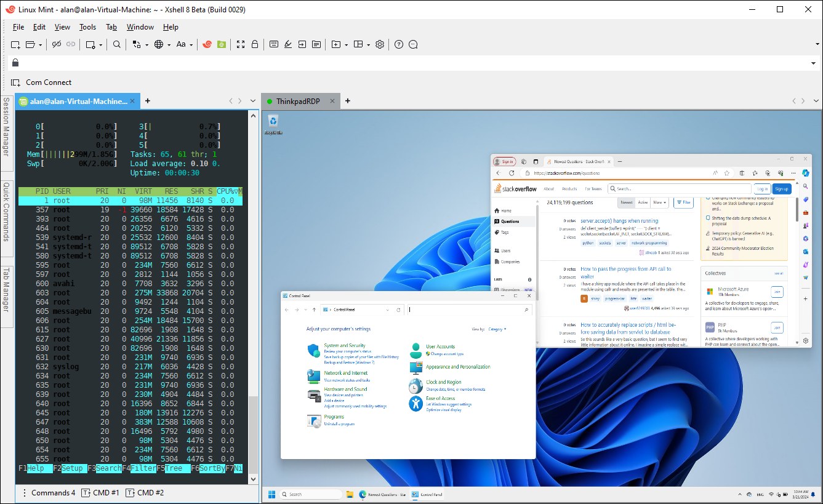This screenshot has width=823, height=504.
Task: Click the Network and Internet link
Action: coord(346,373)
